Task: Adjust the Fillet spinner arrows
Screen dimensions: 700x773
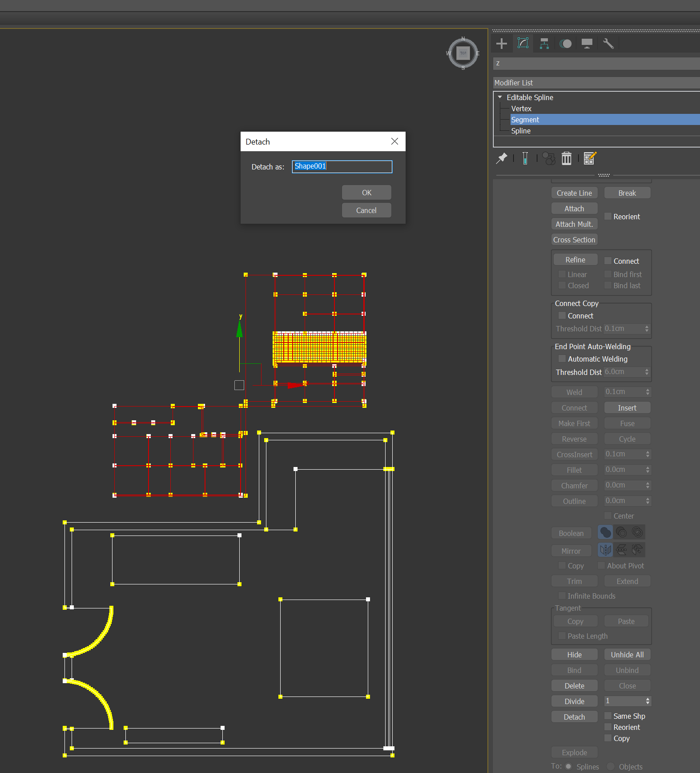Action: (648, 470)
